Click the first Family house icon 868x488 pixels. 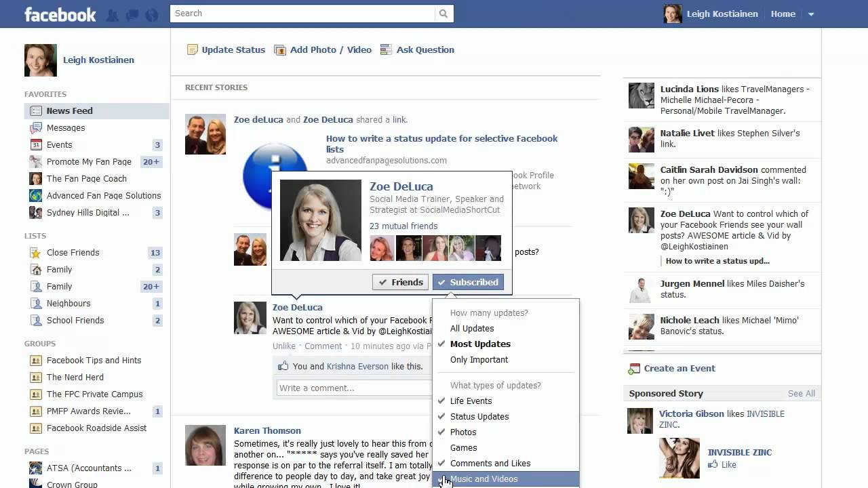tap(36, 269)
